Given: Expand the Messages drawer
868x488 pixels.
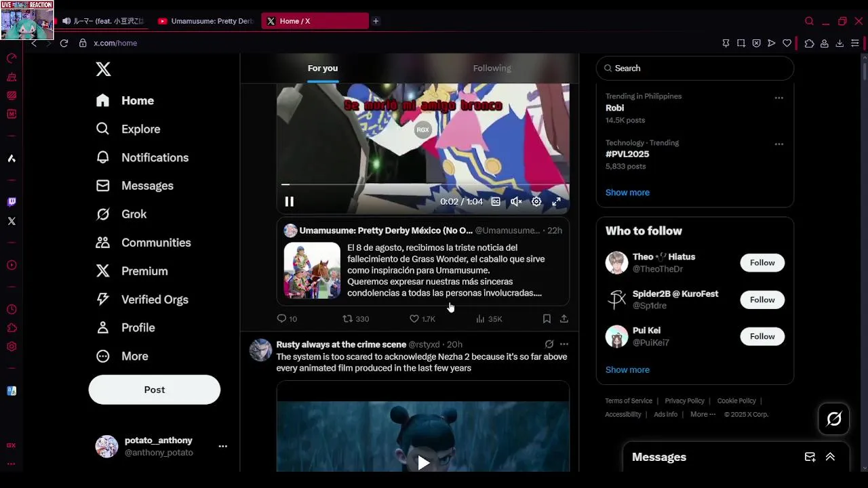Looking at the screenshot, I should click(x=830, y=457).
